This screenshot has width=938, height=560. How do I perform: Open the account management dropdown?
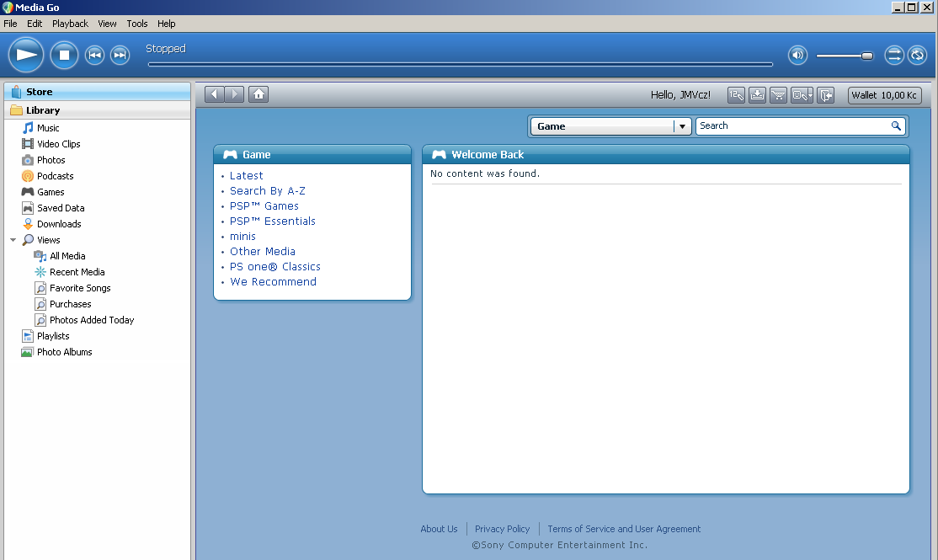click(802, 95)
